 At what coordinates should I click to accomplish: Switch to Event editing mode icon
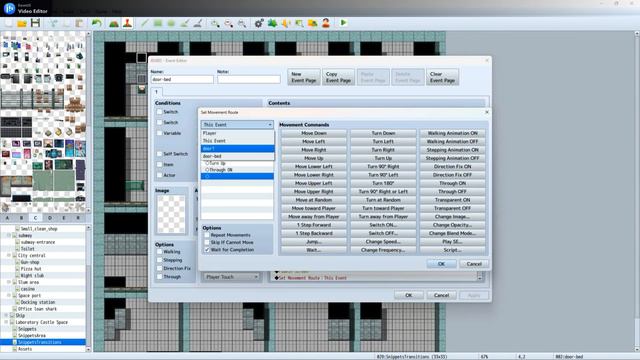[x=127, y=23]
